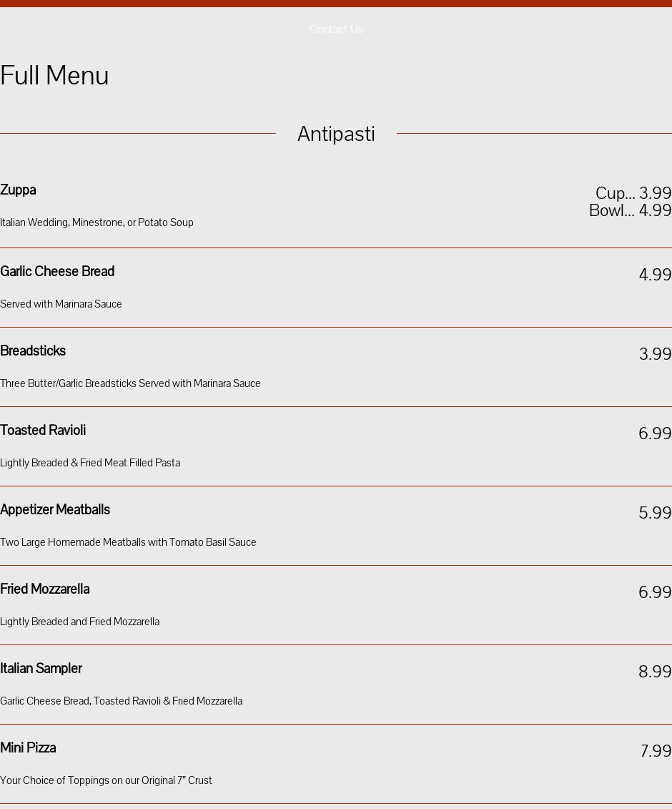Click the Full Menu page heading
Viewport: 672px width, 809px height.
pyautogui.click(x=54, y=76)
